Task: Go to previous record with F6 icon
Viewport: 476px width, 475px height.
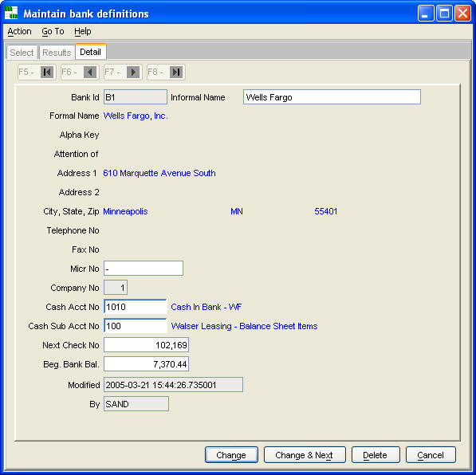Action: pyautogui.click(x=90, y=73)
